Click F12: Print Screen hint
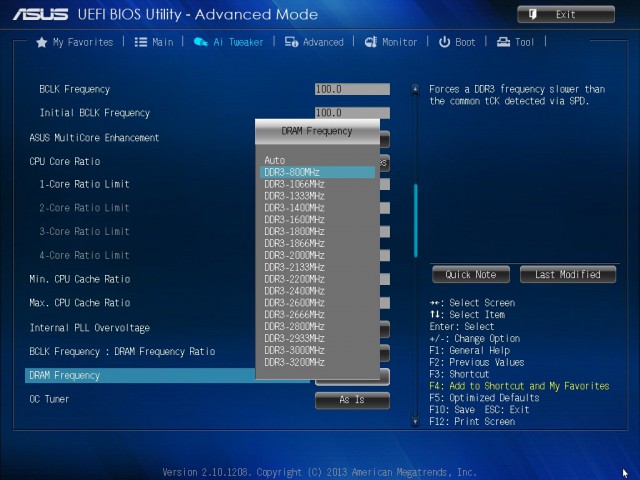This screenshot has height=480, width=640. click(472, 422)
